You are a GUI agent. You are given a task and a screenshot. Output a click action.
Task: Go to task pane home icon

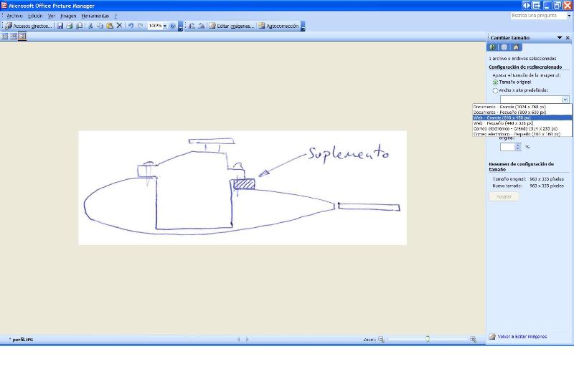[515, 47]
